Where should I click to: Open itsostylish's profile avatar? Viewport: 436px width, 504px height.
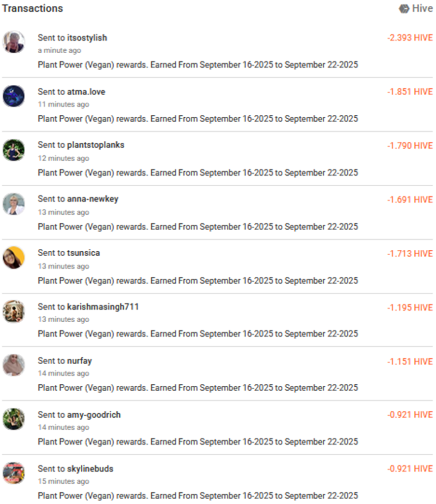(14, 42)
